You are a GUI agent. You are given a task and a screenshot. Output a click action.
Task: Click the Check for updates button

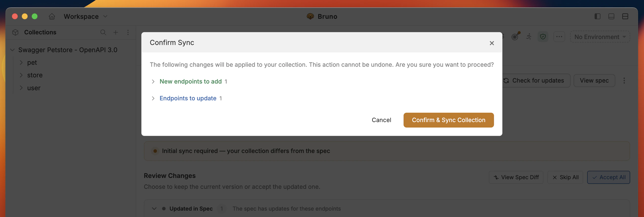point(536,80)
